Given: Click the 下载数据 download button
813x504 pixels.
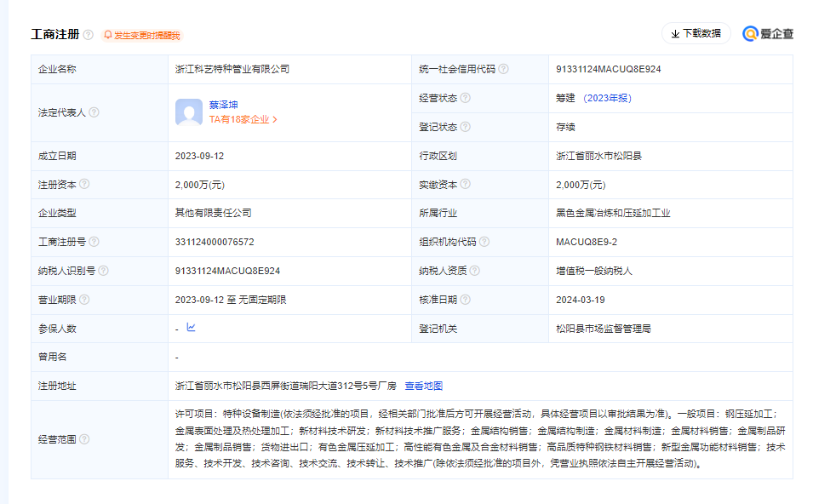Looking at the screenshot, I should point(696,33).
